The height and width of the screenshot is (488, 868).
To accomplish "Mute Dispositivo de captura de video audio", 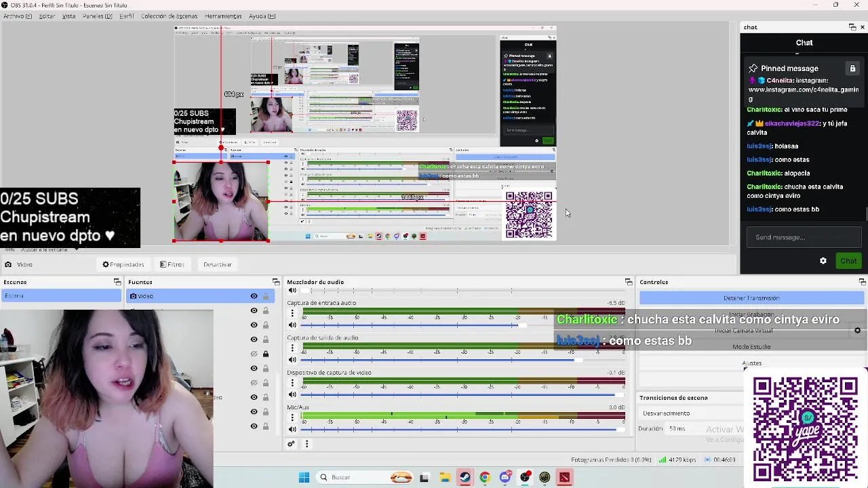I will 292,394.
